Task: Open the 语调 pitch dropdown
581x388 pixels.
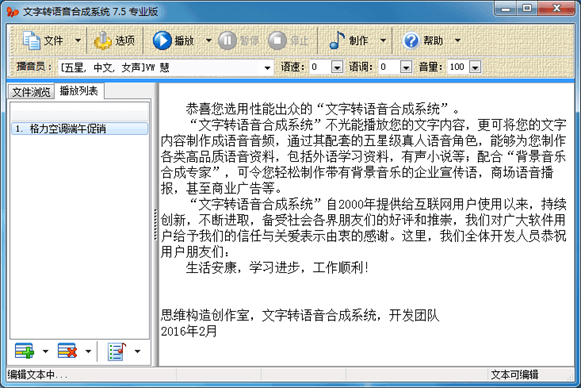Action: click(406, 67)
